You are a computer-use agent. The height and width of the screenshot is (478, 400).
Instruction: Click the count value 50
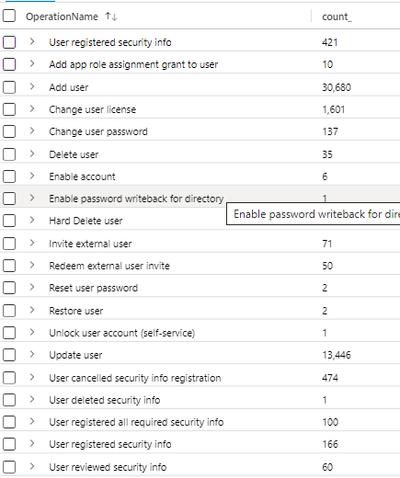click(x=327, y=266)
